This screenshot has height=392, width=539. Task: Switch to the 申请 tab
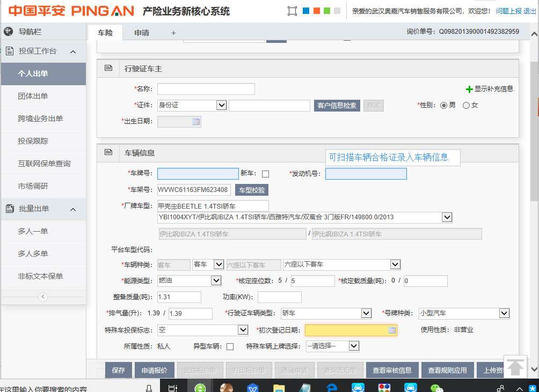click(142, 33)
